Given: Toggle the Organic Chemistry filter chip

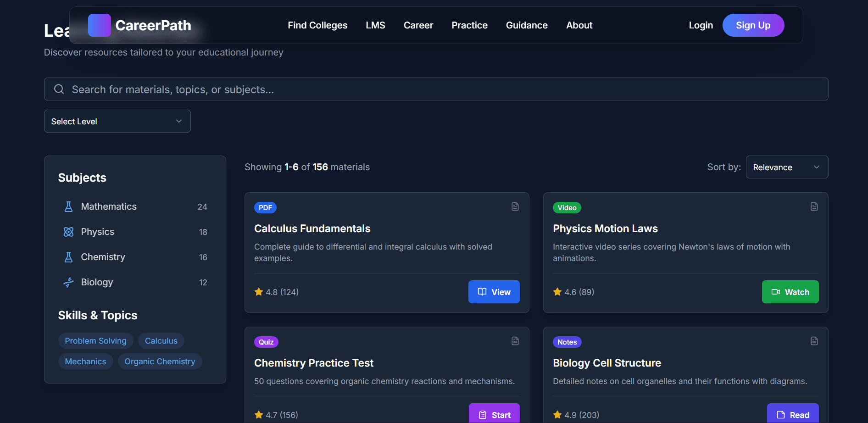Looking at the screenshot, I should coord(160,361).
